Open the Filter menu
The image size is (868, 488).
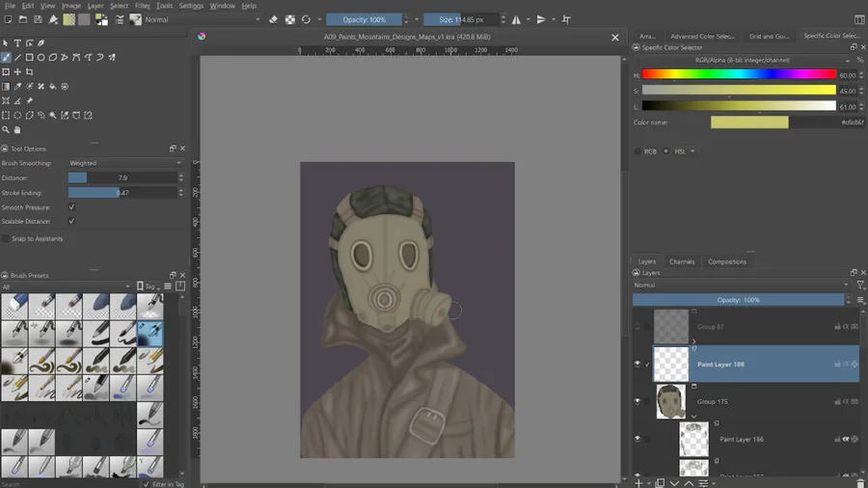click(x=142, y=6)
